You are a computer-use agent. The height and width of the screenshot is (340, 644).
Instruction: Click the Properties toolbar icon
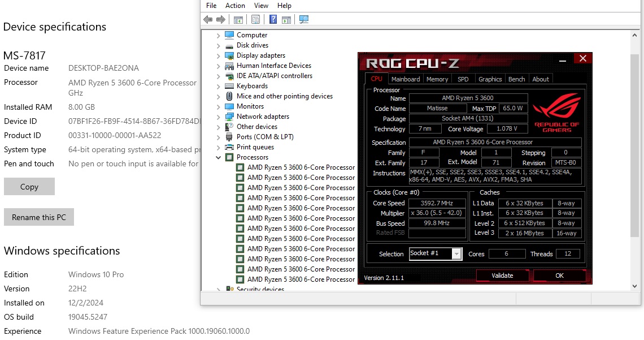click(x=255, y=20)
